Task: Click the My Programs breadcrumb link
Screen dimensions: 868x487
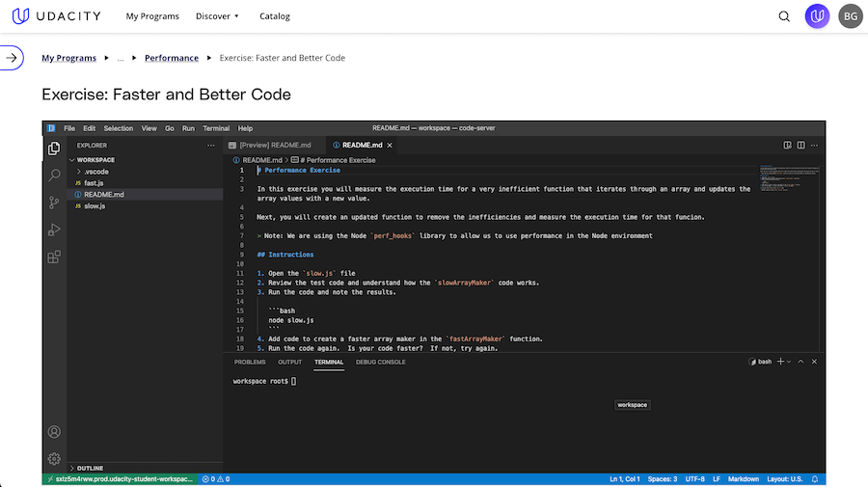Action: coord(68,58)
